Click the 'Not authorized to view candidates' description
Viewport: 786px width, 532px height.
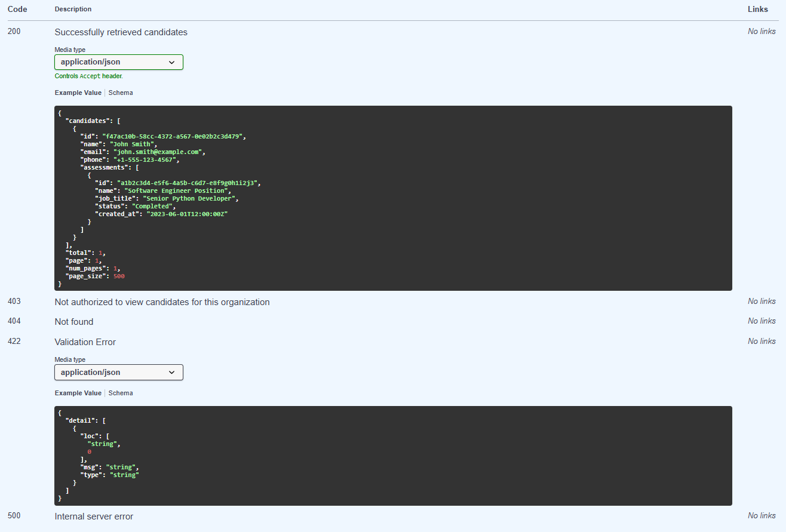pos(162,302)
